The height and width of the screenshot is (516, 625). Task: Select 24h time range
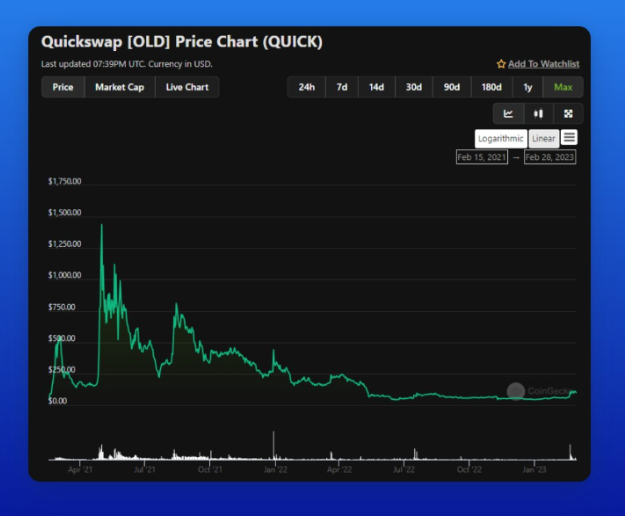(x=307, y=87)
